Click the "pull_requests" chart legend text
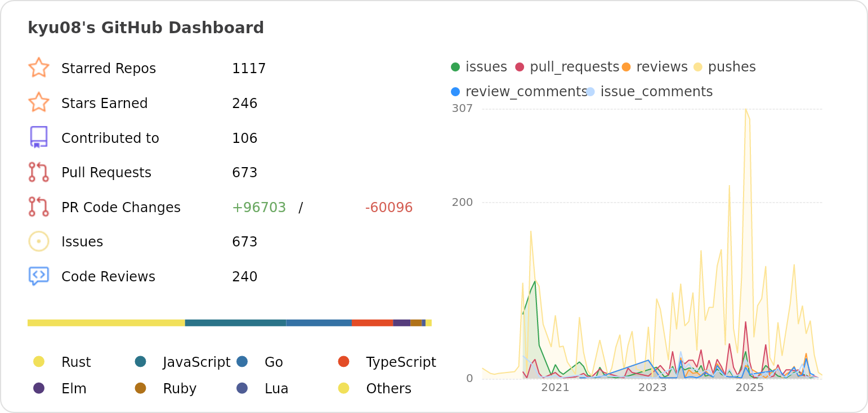The width and height of the screenshot is (868, 413). tap(575, 68)
